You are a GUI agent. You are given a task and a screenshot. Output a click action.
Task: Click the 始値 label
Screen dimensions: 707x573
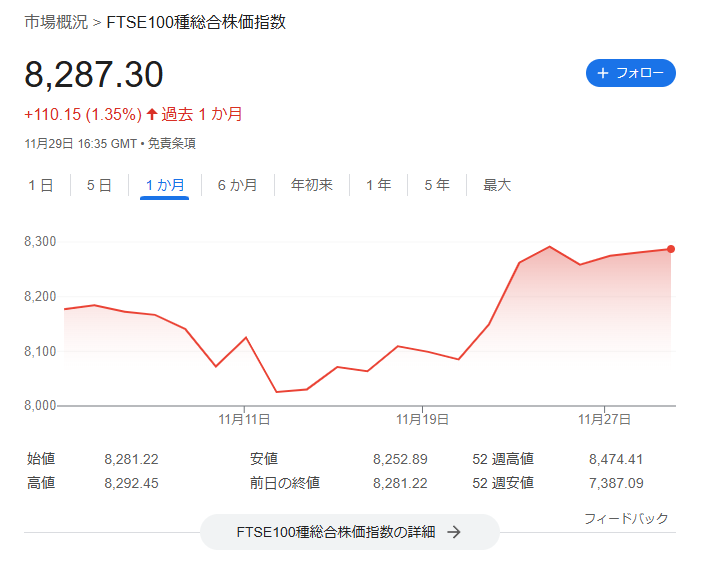pos(41,459)
